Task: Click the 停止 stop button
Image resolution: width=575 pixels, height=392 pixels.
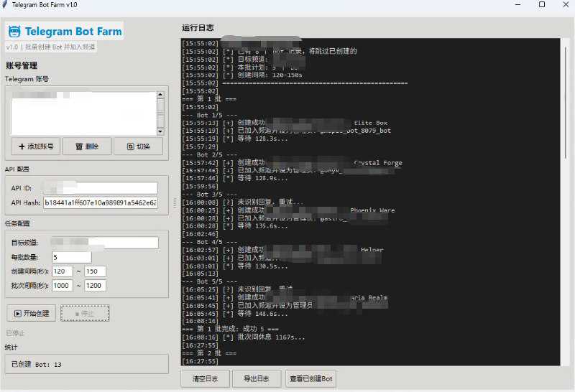Action: 85,313
